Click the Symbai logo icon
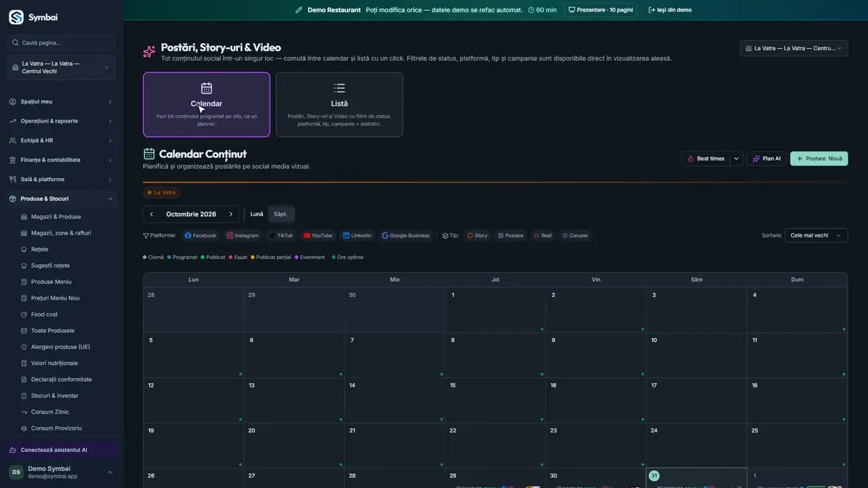The width and height of the screenshot is (868, 488). coord(16,17)
